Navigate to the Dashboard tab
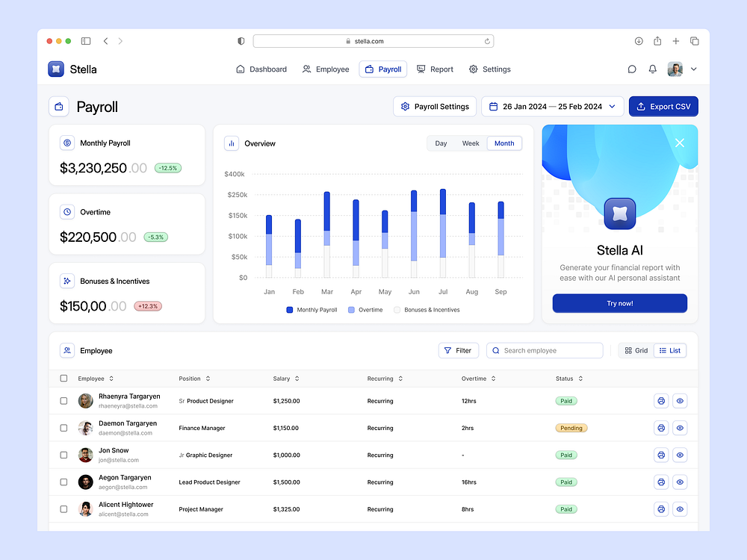This screenshot has height=560, width=747. point(261,69)
